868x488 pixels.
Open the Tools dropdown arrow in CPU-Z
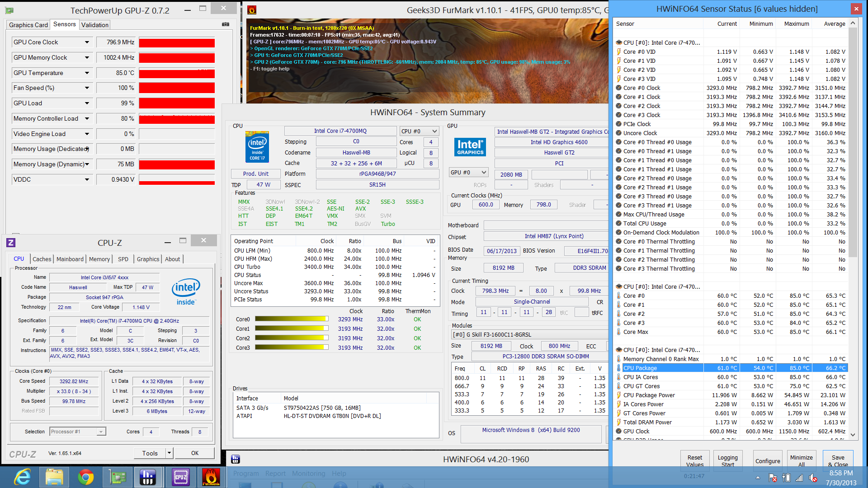[x=169, y=453]
